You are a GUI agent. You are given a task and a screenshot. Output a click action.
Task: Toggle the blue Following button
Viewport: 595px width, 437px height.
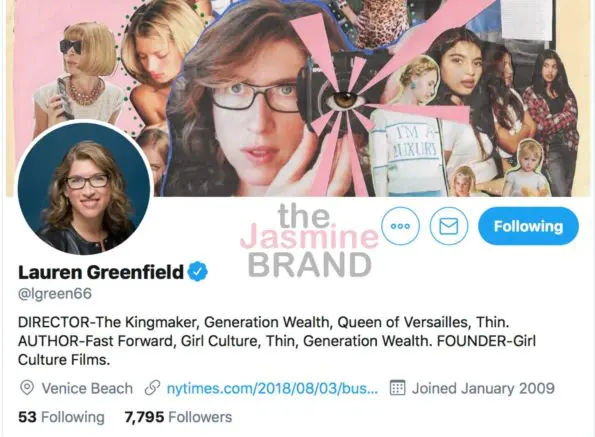click(528, 226)
